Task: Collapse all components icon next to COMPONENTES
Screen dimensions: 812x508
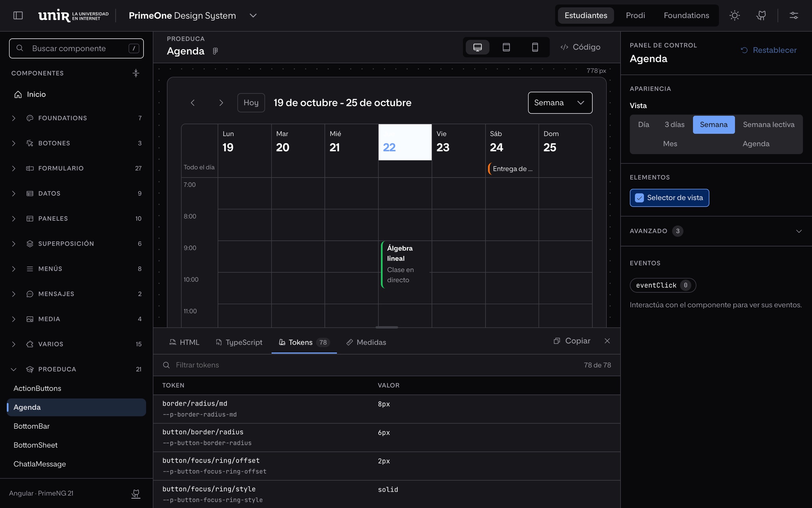Action: 136,73
